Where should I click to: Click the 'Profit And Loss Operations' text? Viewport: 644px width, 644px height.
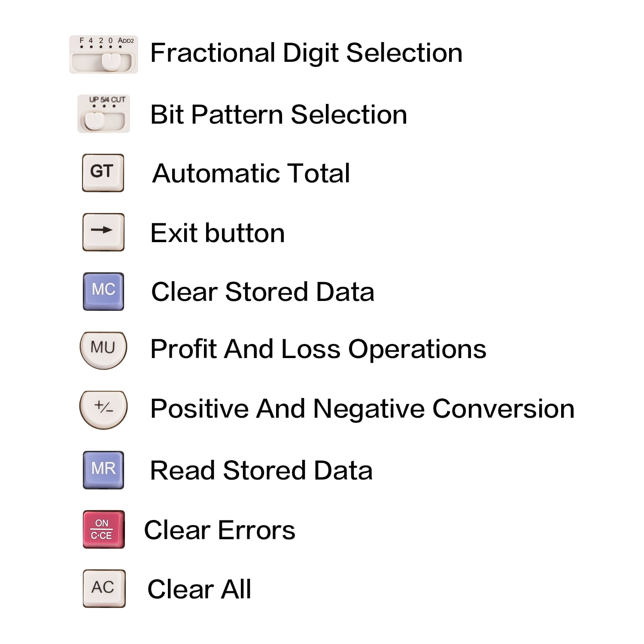pyautogui.click(x=318, y=349)
